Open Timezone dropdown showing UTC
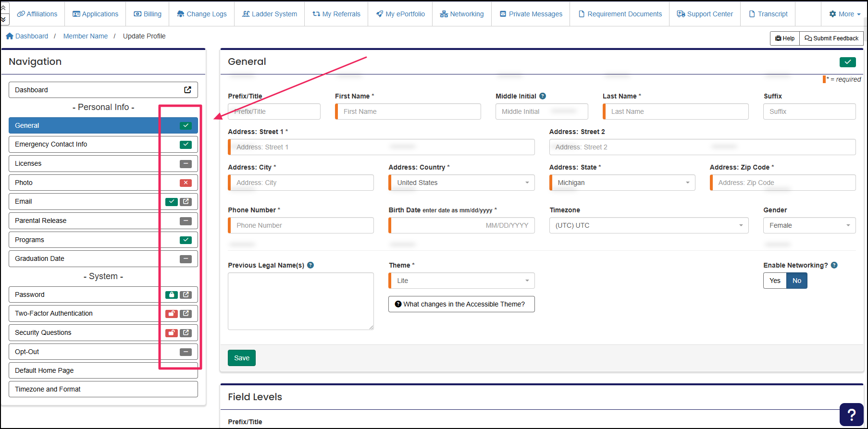Viewport: 868px width, 429px height. pyautogui.click(x=649, y=225)
